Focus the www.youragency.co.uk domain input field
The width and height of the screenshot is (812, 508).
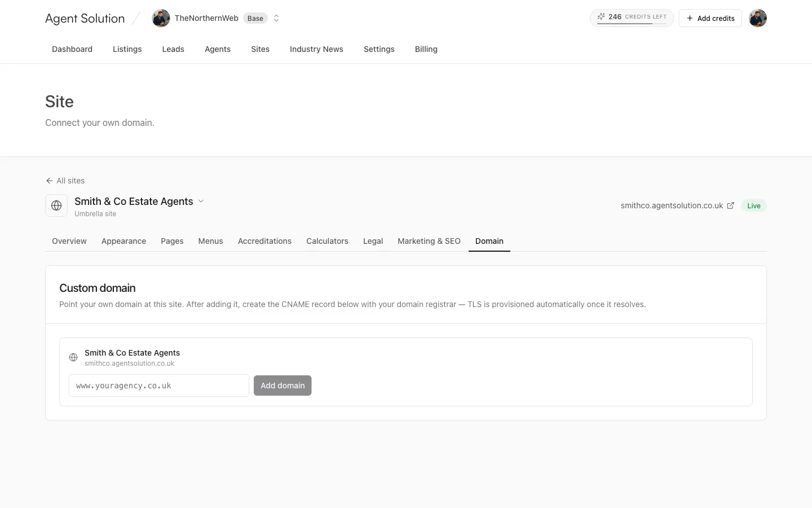pos(159,386)
